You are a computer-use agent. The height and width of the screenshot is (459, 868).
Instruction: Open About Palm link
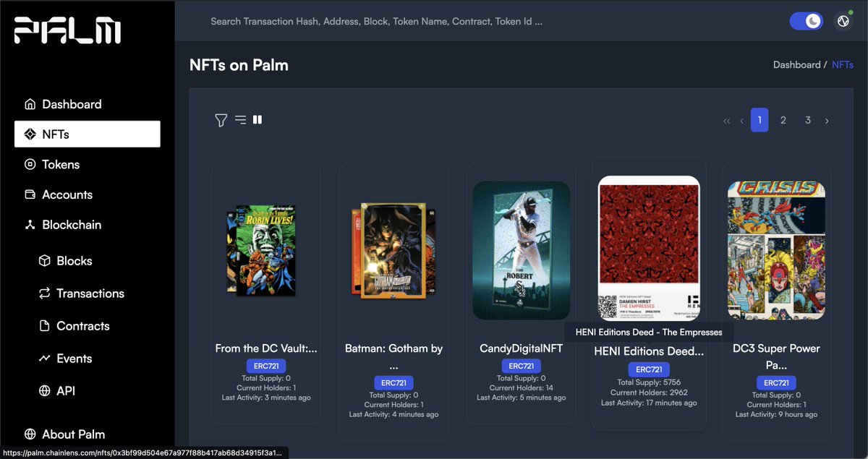[73, 434]
